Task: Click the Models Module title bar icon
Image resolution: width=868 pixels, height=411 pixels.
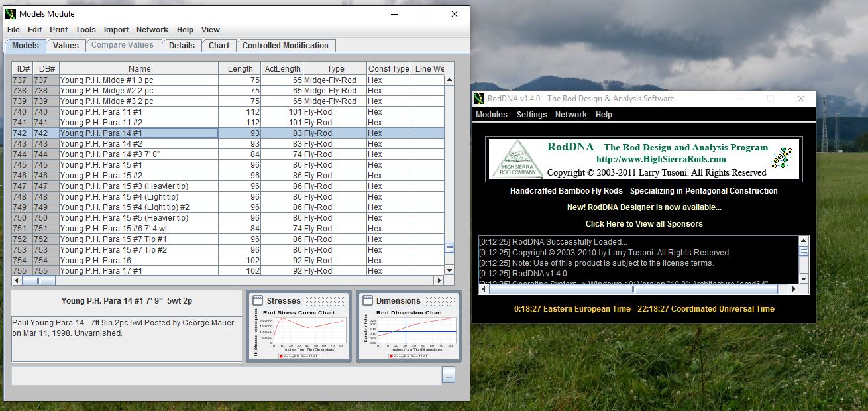Action: click(11, 14)
